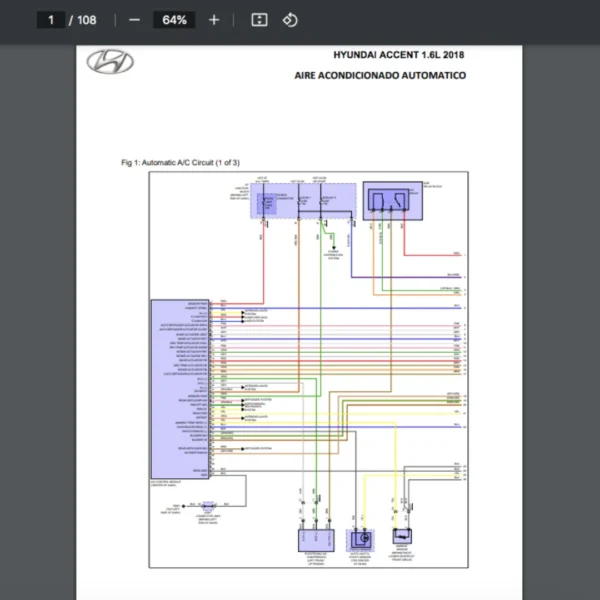600x600 pixels.
Task: Click the large purple A/C control module block
Action: point(179,387)
